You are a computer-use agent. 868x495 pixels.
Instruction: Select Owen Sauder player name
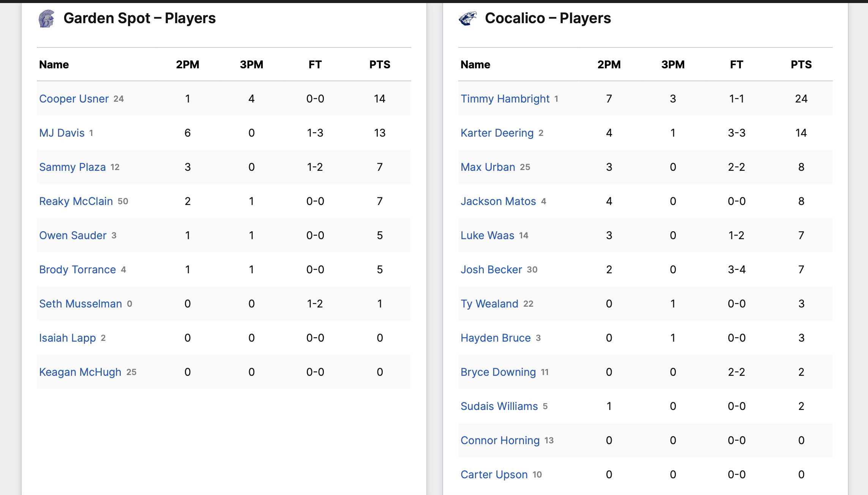click(x=73, y=235)
